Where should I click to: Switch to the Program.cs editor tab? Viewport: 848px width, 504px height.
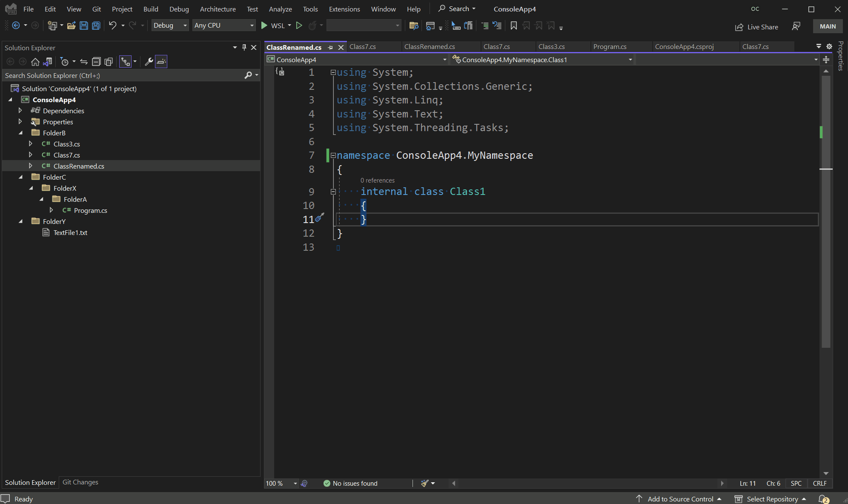[610, 46]
